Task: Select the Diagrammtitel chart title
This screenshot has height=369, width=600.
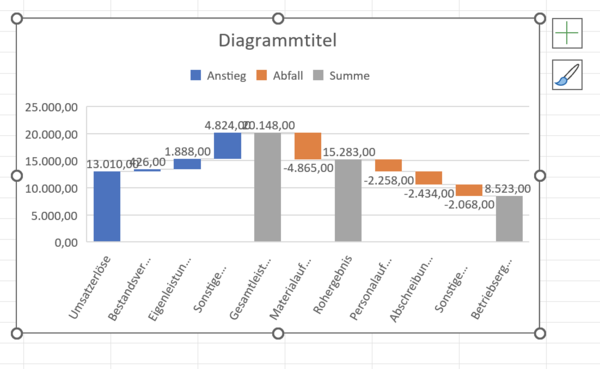Action: [277, 40]
